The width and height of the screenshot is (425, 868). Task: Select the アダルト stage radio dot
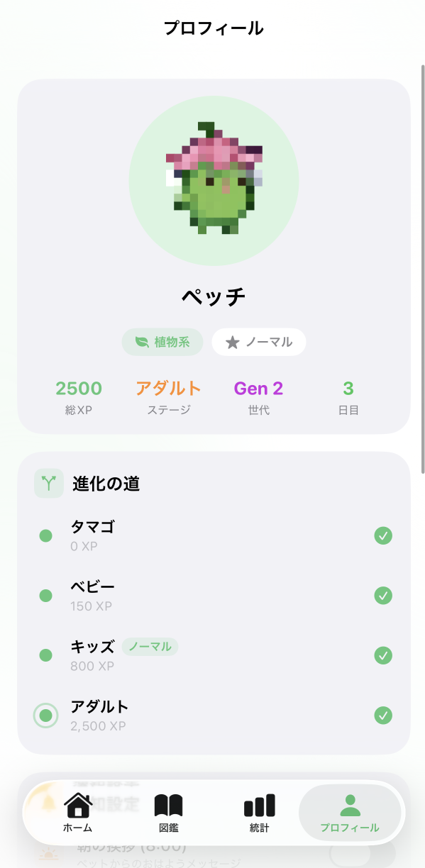(x=45, y=716)
